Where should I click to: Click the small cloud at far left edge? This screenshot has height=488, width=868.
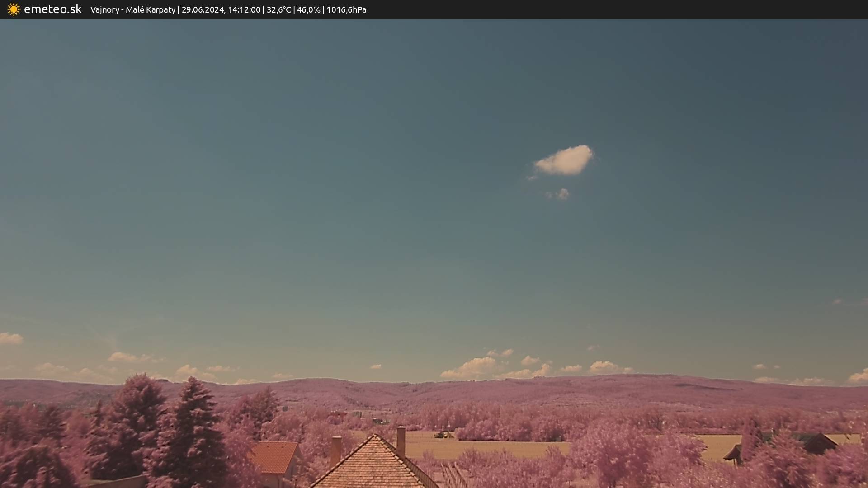click(x=10, y=338)
